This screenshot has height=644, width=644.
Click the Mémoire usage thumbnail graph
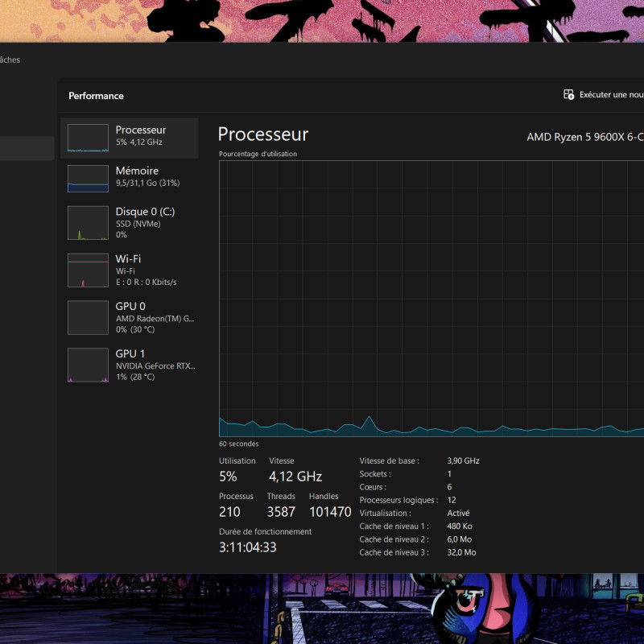(x=88, y=178)
